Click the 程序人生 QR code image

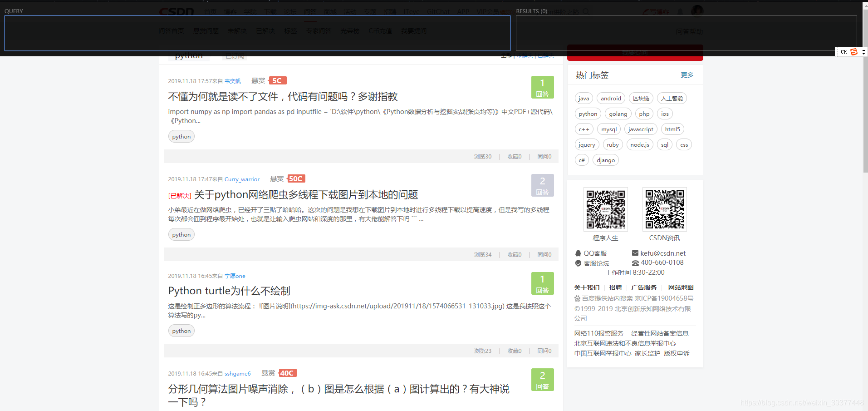(606, 209)
